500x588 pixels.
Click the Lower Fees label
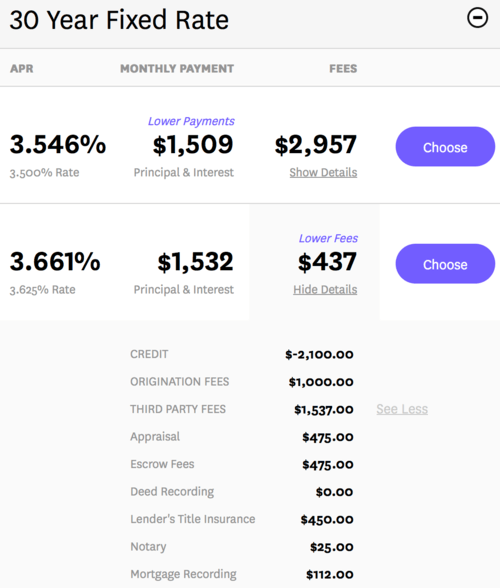tap(328, 238)
